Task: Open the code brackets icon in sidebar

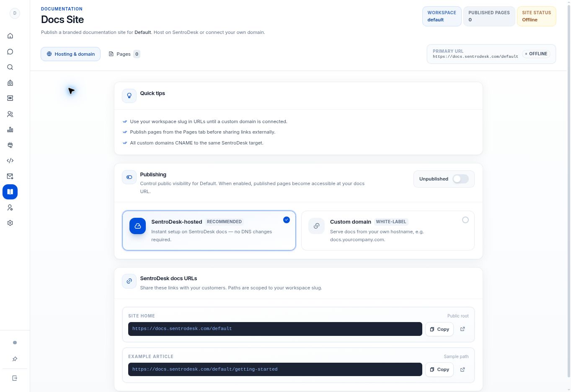Action: tap(10, 160)
